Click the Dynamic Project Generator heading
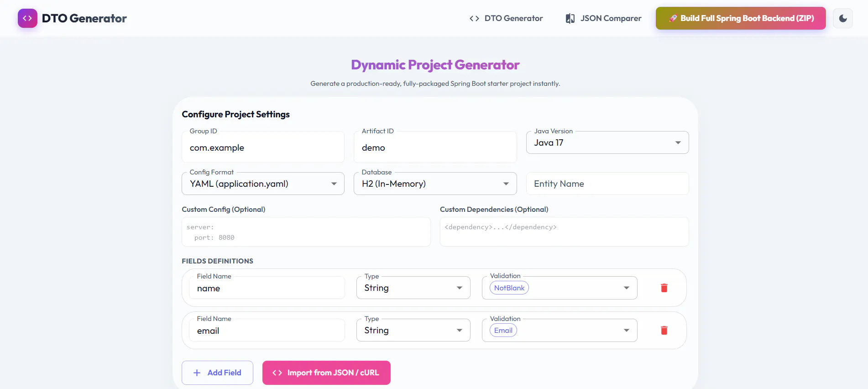This screenshot has height=389, width=868. (435, 65)
